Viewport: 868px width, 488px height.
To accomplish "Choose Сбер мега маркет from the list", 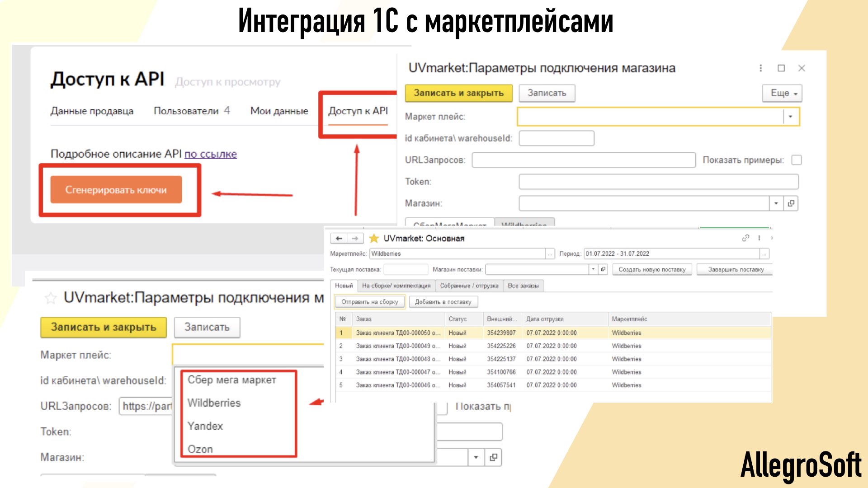I will 231,380.
